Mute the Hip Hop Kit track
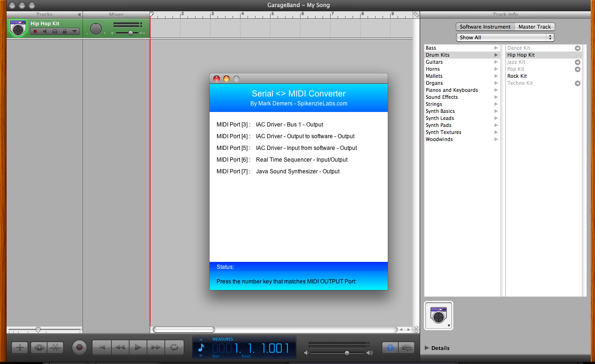This screenshot has height=364, width=595. tap(45, 31)
